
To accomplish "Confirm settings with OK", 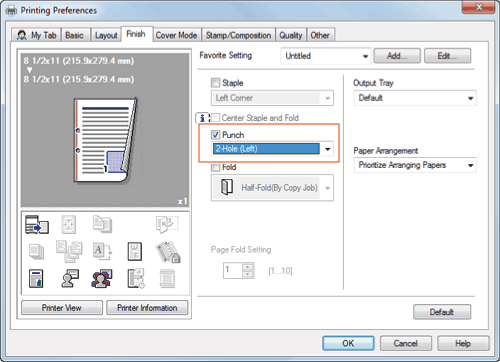I will pos(348,343).
